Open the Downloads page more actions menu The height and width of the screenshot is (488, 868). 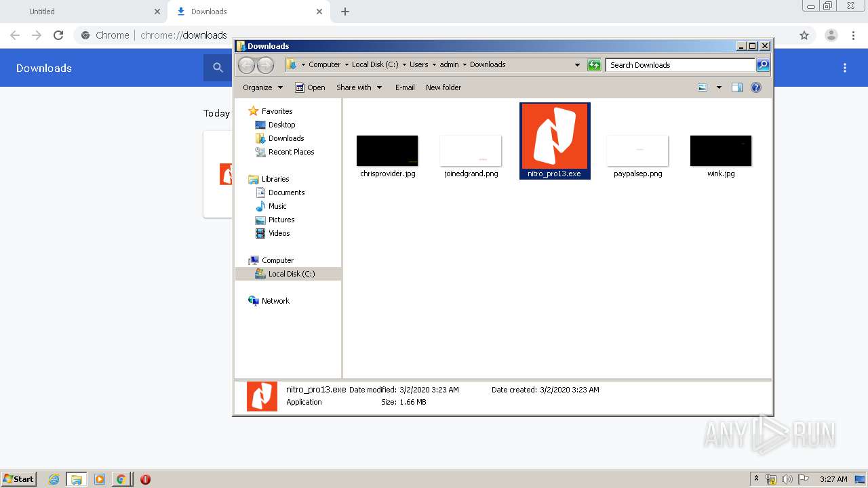pos(845,68)
